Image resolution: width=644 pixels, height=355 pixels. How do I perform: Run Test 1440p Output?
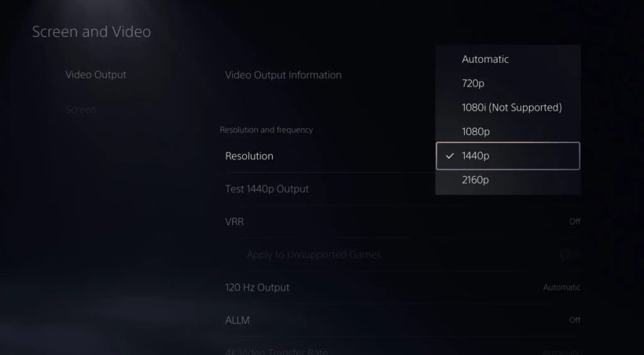click(x=267, y=188)
